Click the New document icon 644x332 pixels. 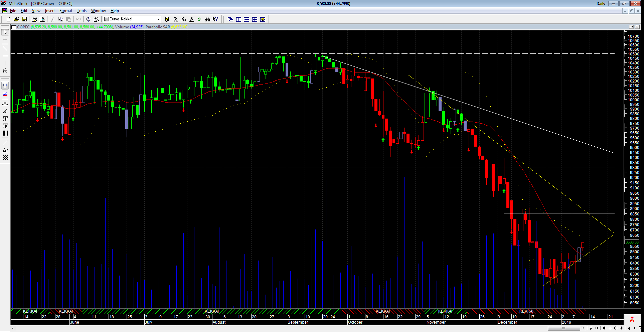pyautogui.click(x=8, y=19)
